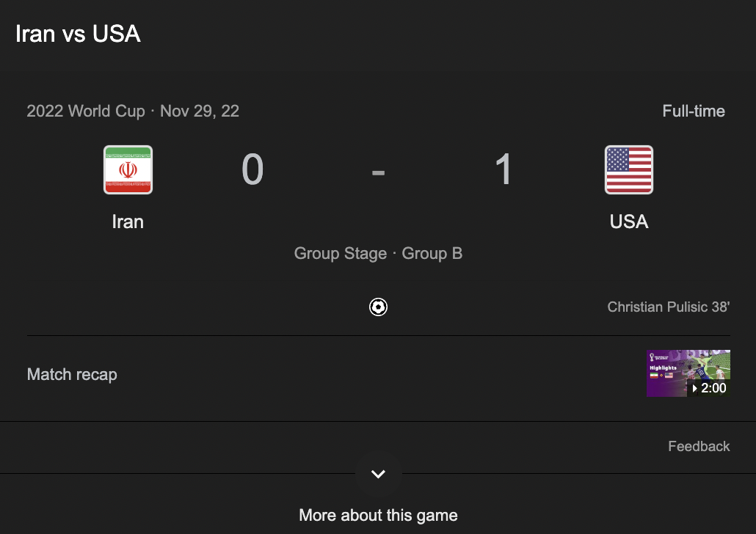Play the 2:00 highlights video thumbnail
The height and width of the screenshot is (534, 756).
[688, 373]
